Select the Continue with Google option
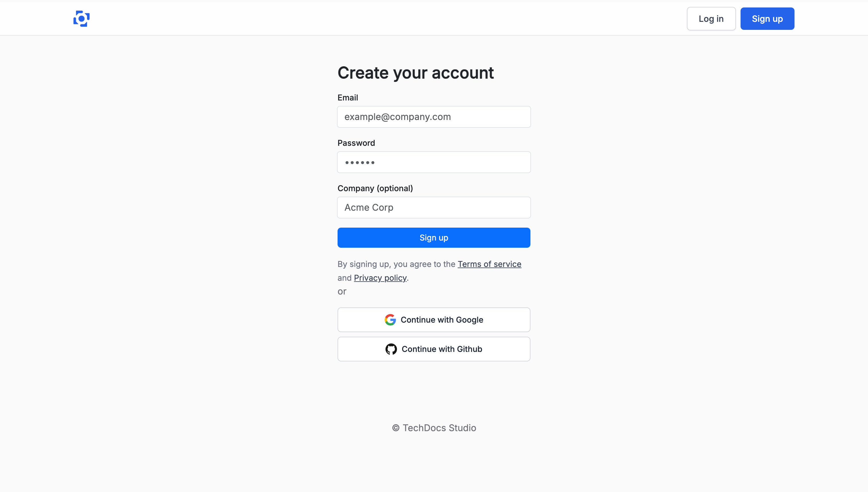This screenshot has width=868, height=492. pos(434,320)
